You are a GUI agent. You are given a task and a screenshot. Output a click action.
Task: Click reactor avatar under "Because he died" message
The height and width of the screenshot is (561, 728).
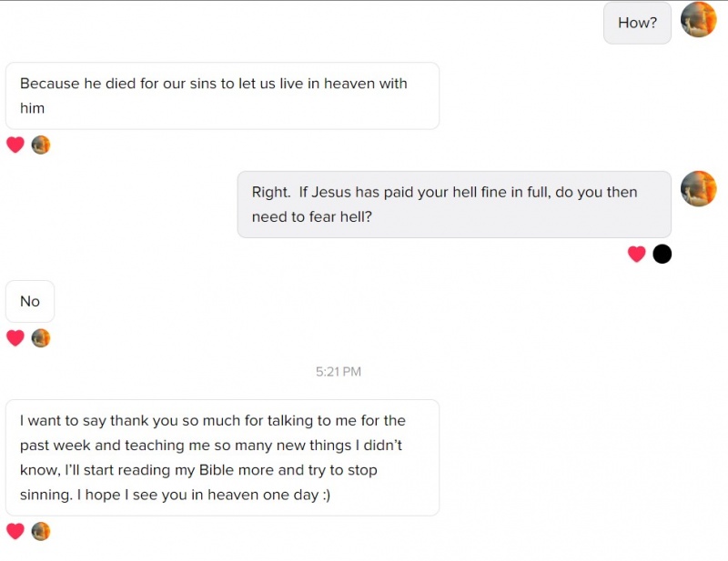coord(41,145)
